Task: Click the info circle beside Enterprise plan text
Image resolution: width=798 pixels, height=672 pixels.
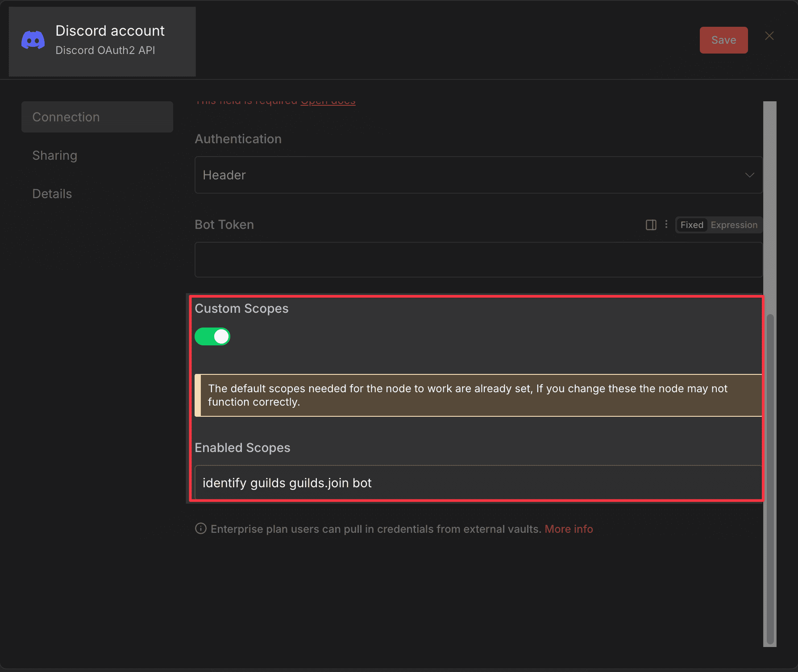Action: coord(200,528)
